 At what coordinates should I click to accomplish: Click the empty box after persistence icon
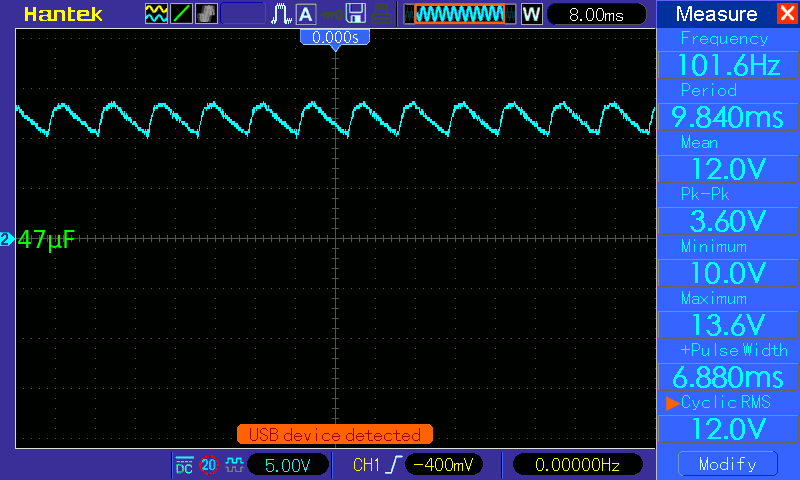243,14
